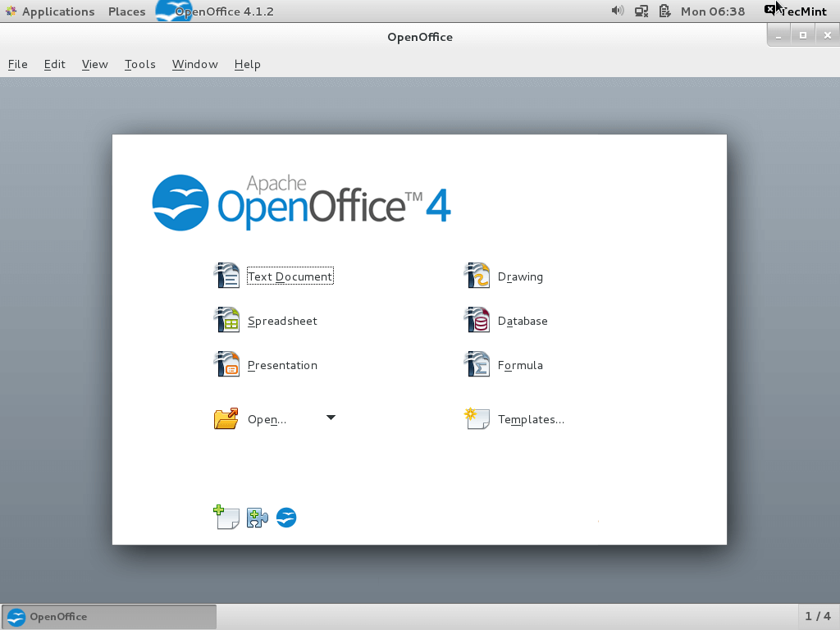Click the add extensions puzzle icon

pyautogui.click(x=257, y=518)
